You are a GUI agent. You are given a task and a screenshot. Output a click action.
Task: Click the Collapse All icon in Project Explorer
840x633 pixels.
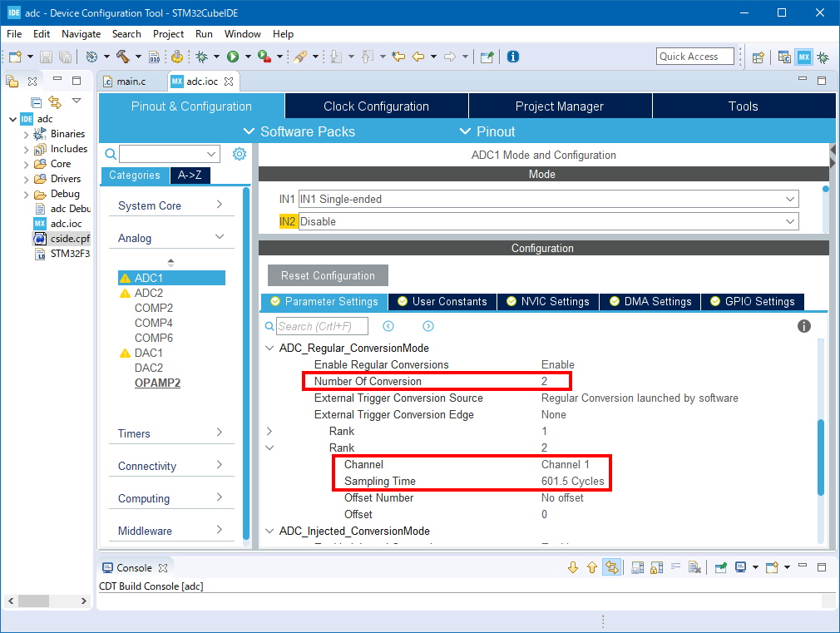pyautogui.click(x=36, y=101)
